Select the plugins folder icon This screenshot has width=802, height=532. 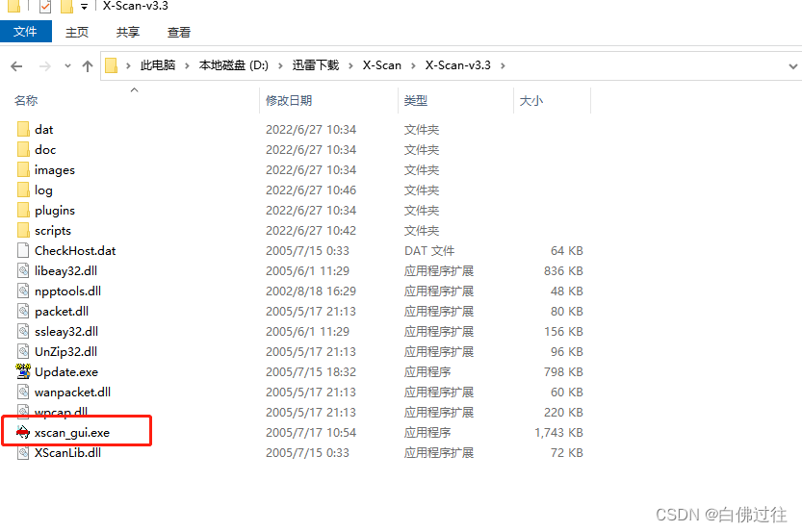coord(23,210)
